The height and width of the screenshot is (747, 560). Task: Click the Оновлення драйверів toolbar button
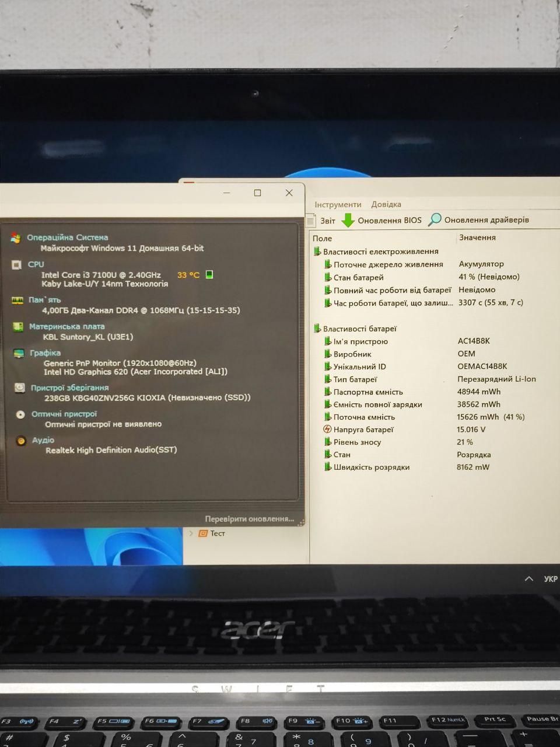479,219
